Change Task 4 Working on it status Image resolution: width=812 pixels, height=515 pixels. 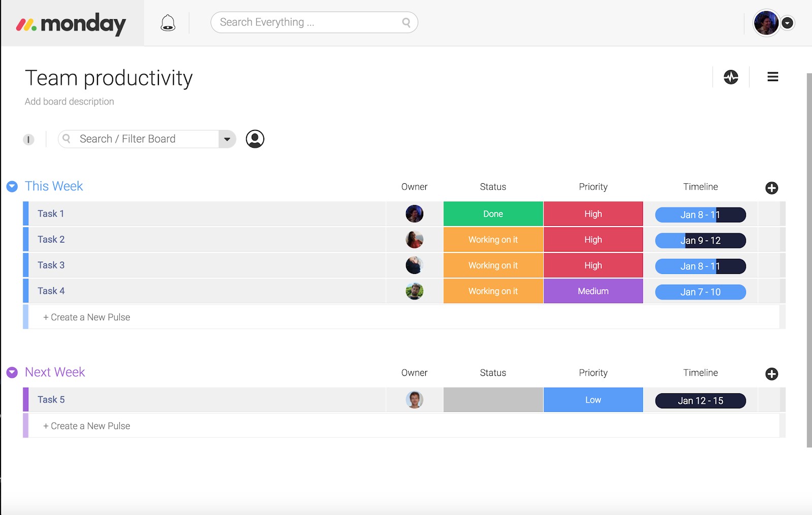click(493, 291)
